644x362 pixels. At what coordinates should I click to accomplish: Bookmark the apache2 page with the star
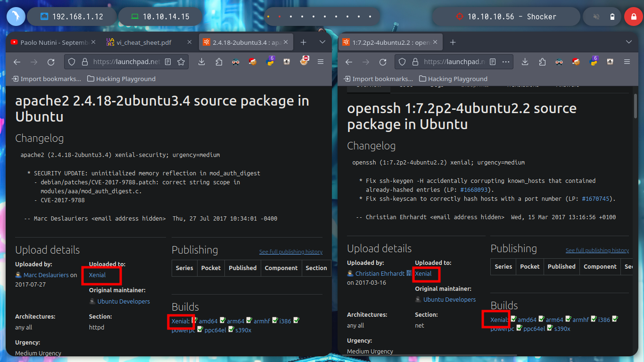coord(181,62)
